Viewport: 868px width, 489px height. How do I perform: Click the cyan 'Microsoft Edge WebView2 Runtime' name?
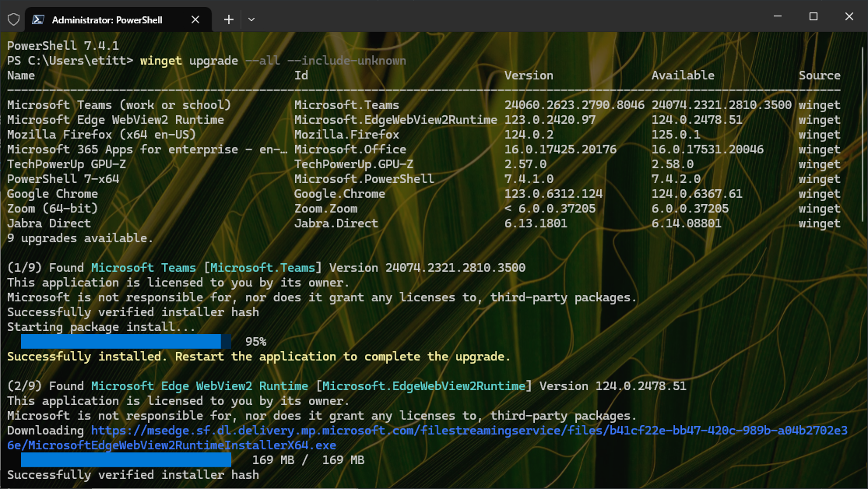pyautogui.click(x=201, y=386)
